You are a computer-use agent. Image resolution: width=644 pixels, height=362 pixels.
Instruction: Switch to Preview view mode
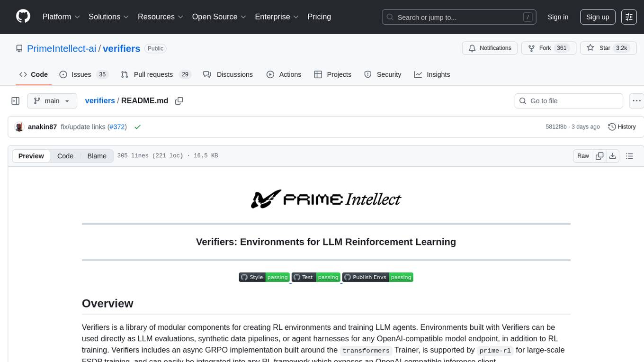pos(31,156)
